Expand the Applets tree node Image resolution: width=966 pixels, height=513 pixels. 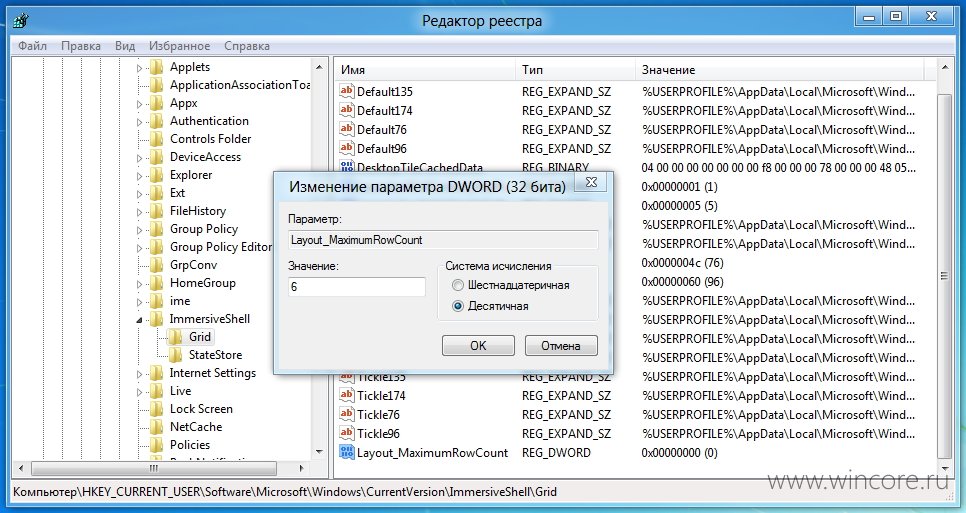[139, 68]
